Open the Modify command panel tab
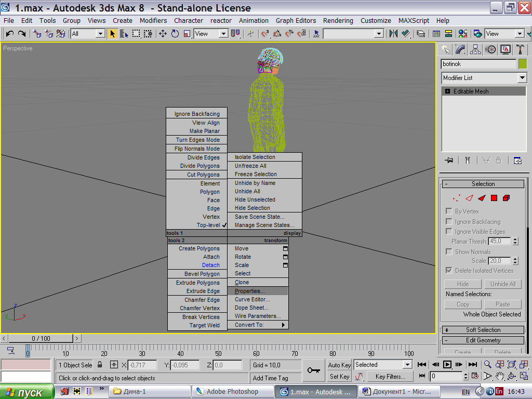Screen dimensions: 532x399 click(460, 49)
